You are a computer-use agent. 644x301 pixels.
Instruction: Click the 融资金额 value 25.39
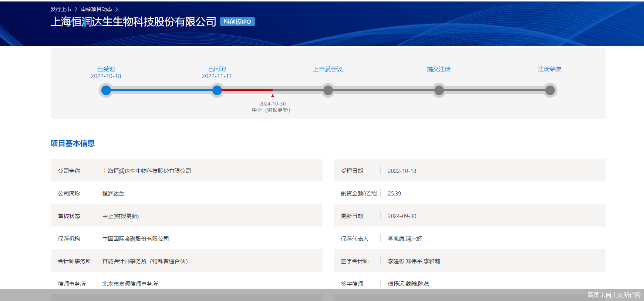click(394, 193)
